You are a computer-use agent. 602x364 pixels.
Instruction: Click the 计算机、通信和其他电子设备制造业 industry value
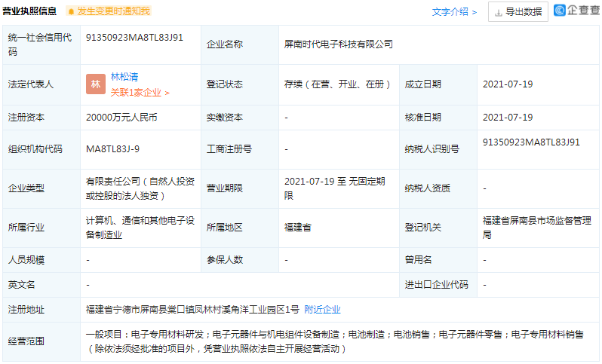coord(140,227)
